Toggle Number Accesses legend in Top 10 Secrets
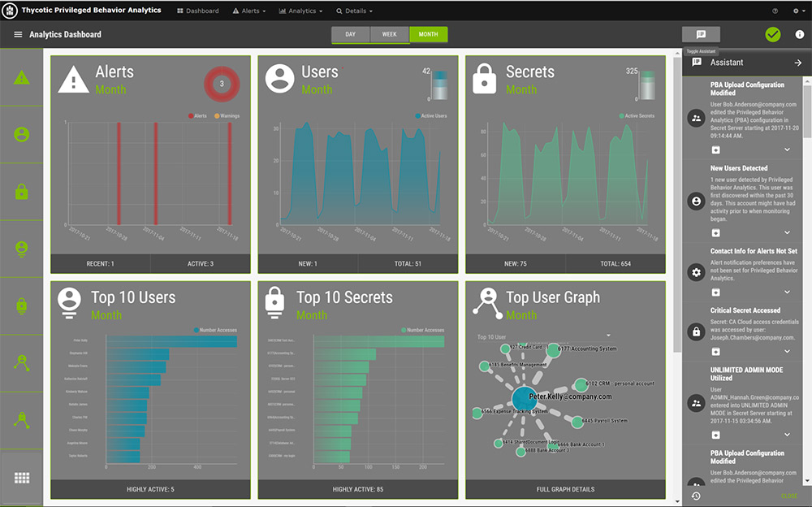The height and width of the screenshot is (507, 812). click(x=422, y=330)
